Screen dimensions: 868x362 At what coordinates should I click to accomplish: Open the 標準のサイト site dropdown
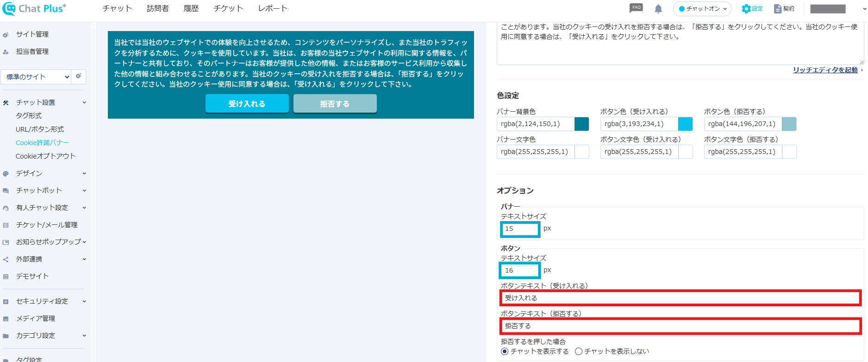click(36, 76)
